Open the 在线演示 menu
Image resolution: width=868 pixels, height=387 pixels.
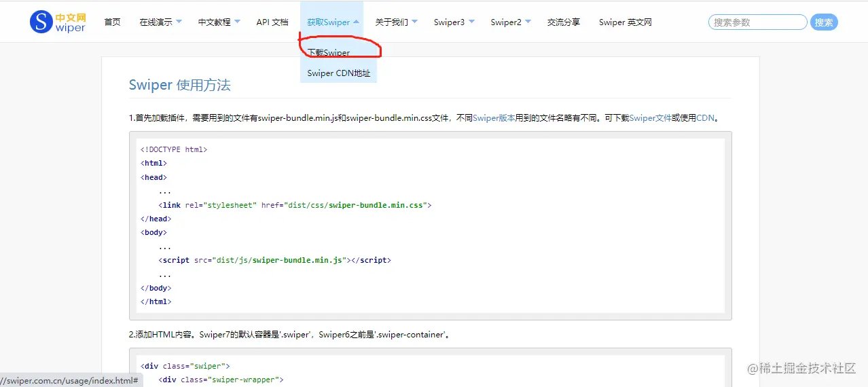click(156, 22)
